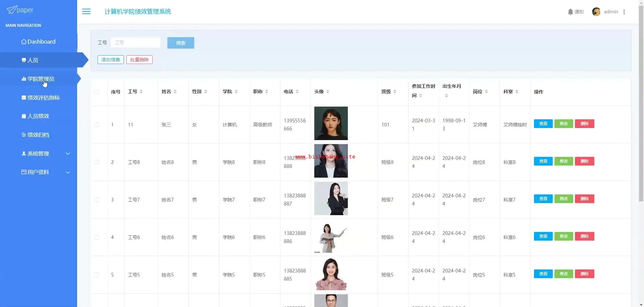Open the notification bell icon
The width and height of the screenshot is (644, 307).
570,12
